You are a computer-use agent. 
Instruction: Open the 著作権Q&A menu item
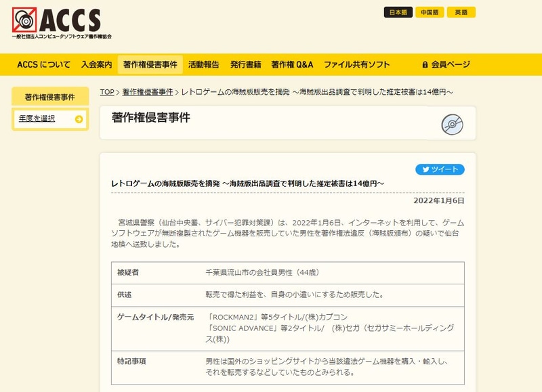coord(292,64)
